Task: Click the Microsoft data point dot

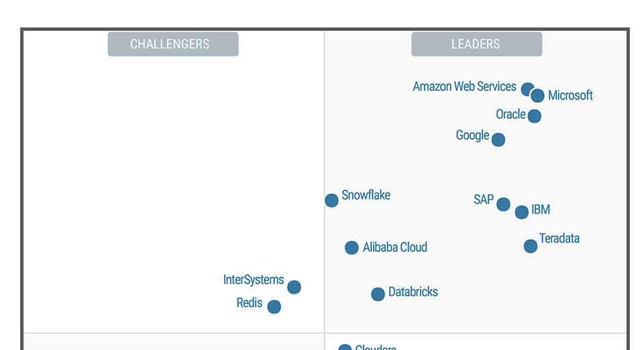Action: (538, 95)
